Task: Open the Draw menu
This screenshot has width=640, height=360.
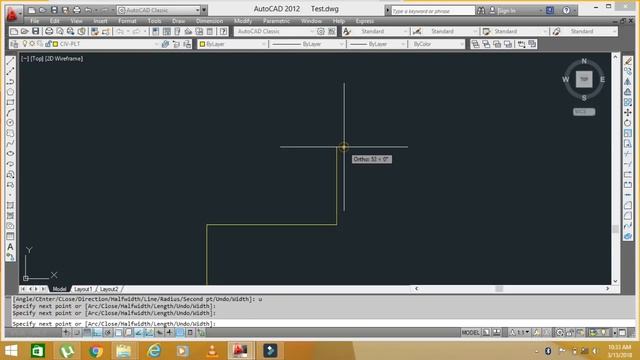Action: [x=178, y=21]
